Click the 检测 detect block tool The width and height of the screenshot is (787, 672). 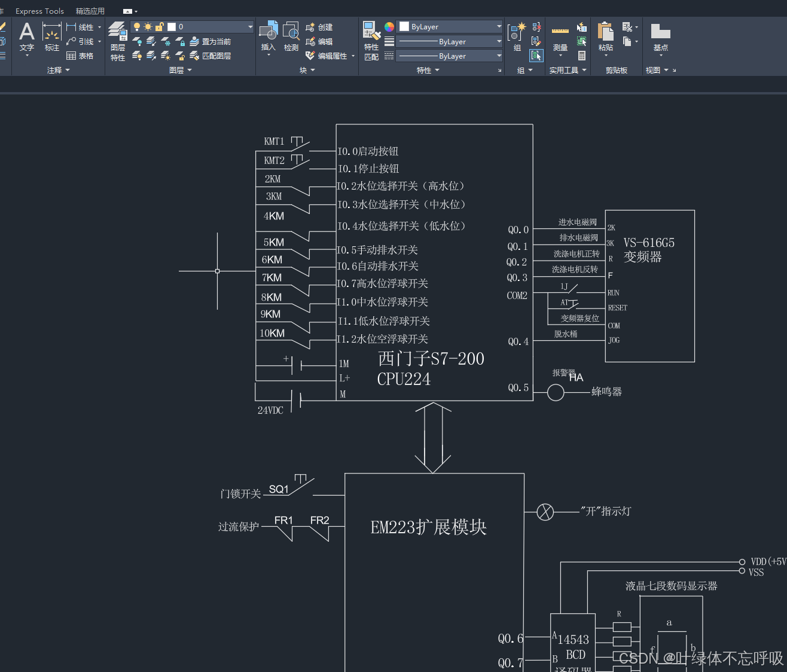(291, 37)
